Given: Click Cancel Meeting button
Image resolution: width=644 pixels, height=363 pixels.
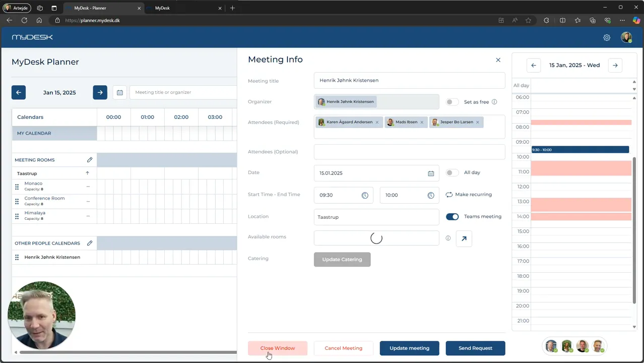Looking at the screenshot, I should [x=343, y=348].
